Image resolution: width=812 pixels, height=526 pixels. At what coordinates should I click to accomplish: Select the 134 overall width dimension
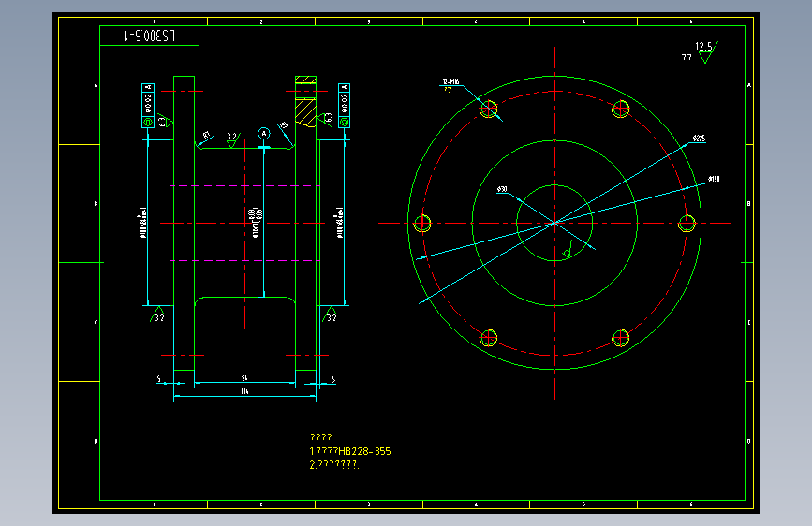point(245,392)
